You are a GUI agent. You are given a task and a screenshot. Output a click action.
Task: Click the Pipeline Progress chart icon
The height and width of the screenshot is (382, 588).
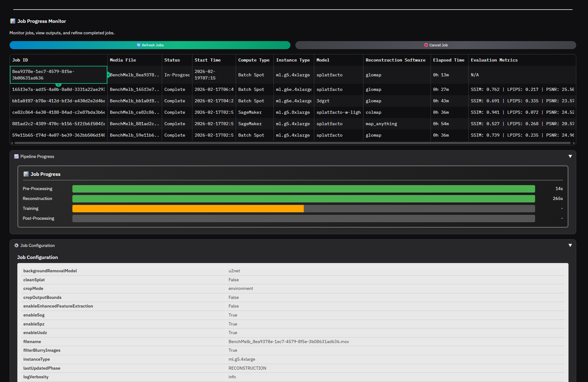tap(16, 157)
